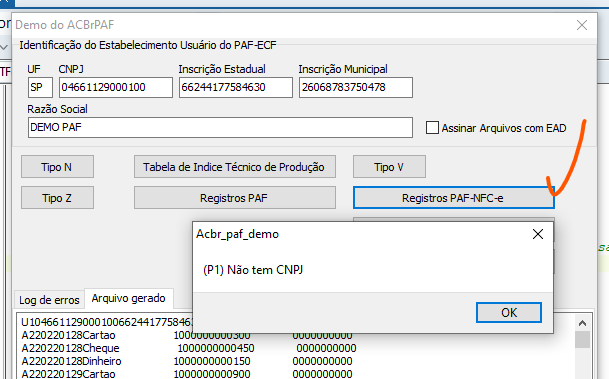Focus the CNPJ input field

[x=116, y=87]
